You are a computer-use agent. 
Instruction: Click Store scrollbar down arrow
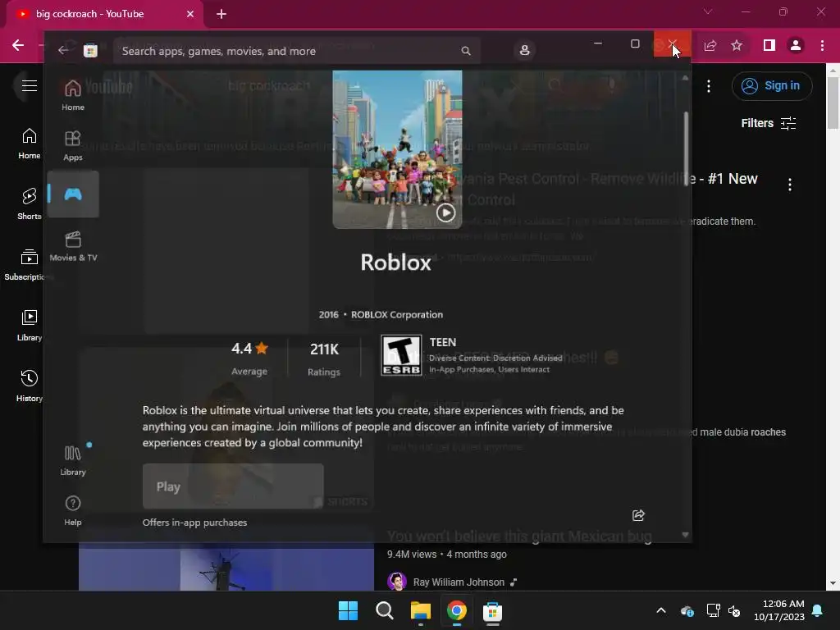pyautogui.click(x=685, y=535)
